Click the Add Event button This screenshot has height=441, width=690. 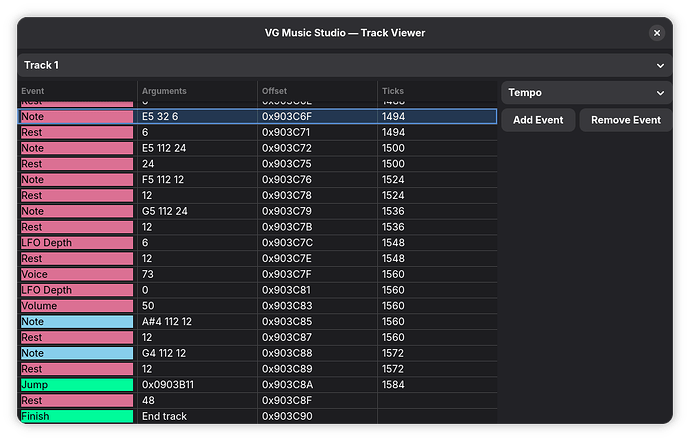click(538, 120)
